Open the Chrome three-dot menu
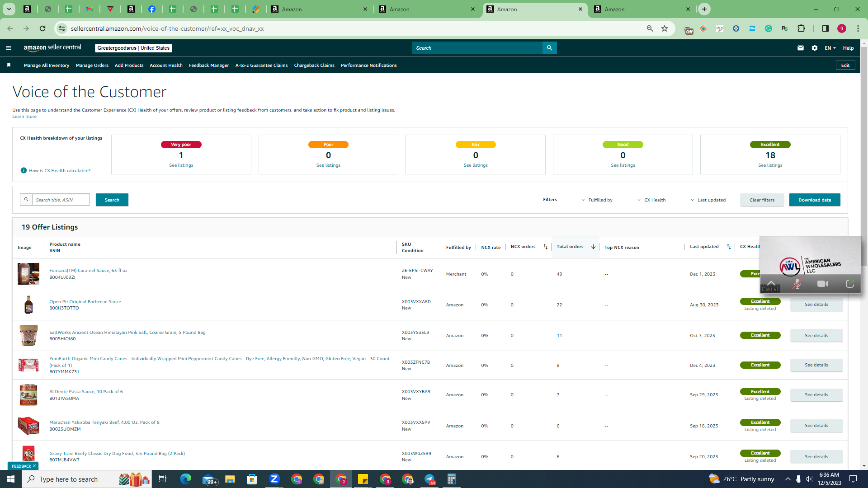 coord(858,28)
